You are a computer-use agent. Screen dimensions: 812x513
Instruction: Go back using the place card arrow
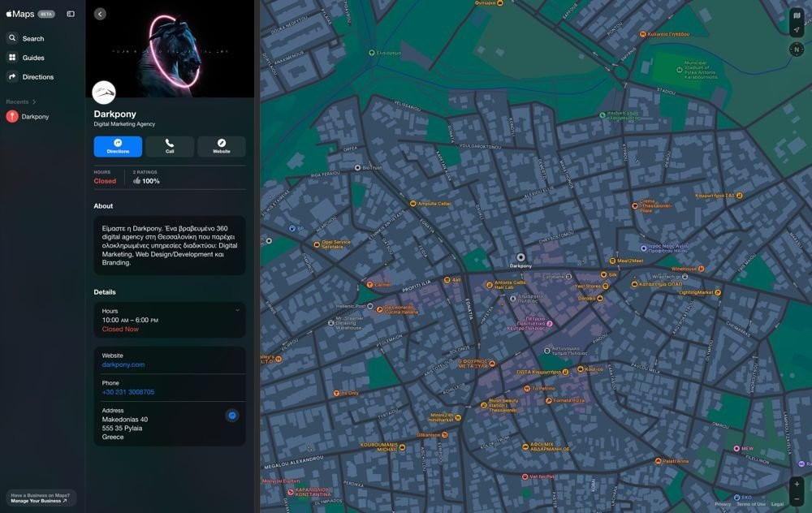coord(100,14)
